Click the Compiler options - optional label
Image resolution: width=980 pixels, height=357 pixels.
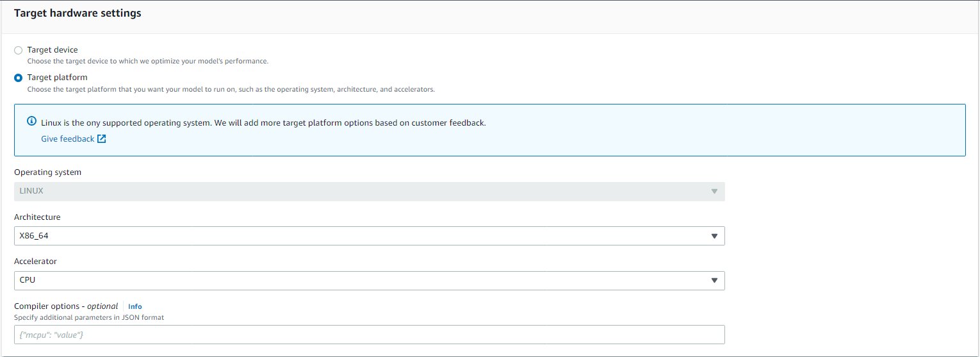point(66,306)
